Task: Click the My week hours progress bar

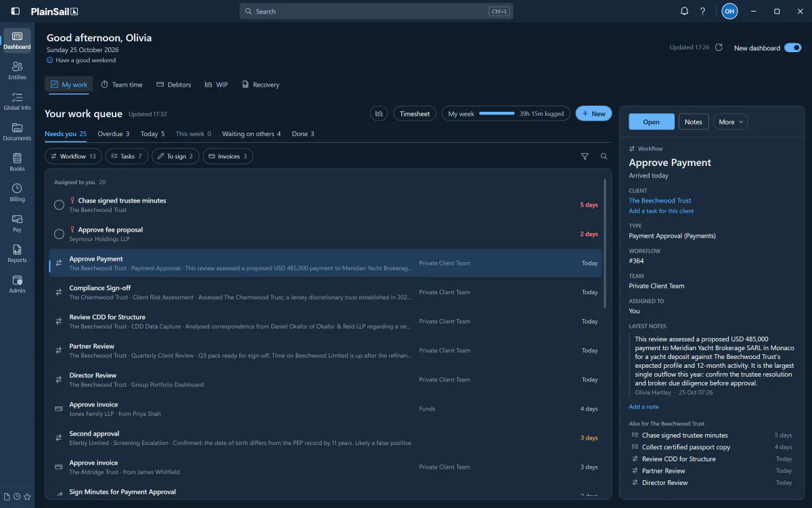Action: coord(497,114)
